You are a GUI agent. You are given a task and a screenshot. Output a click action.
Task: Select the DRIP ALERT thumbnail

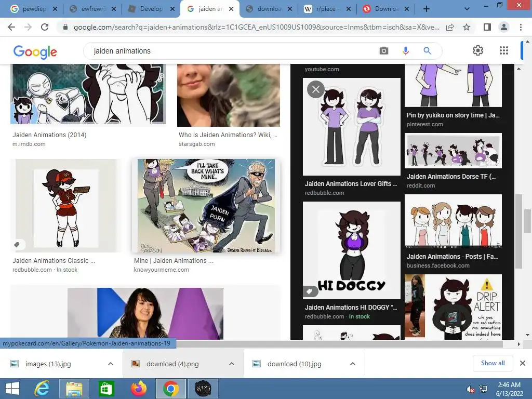click(x=453, y=307)
